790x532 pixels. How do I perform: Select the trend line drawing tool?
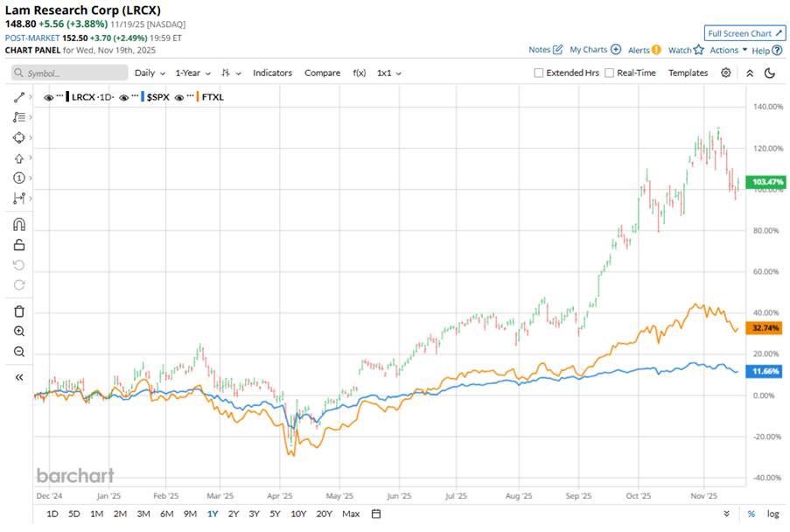[x=17, y=96]
